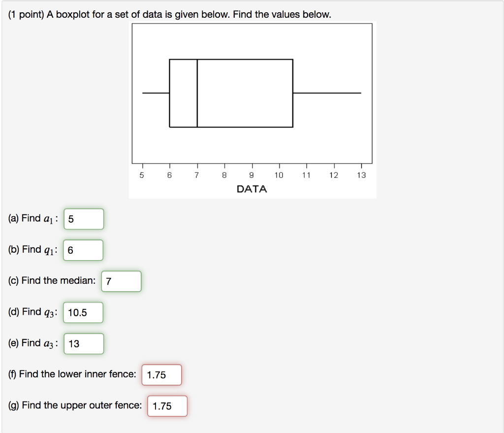Viewport: 504px width, 433px height.
Task: Click the DATA axis label
Action: 252,189
